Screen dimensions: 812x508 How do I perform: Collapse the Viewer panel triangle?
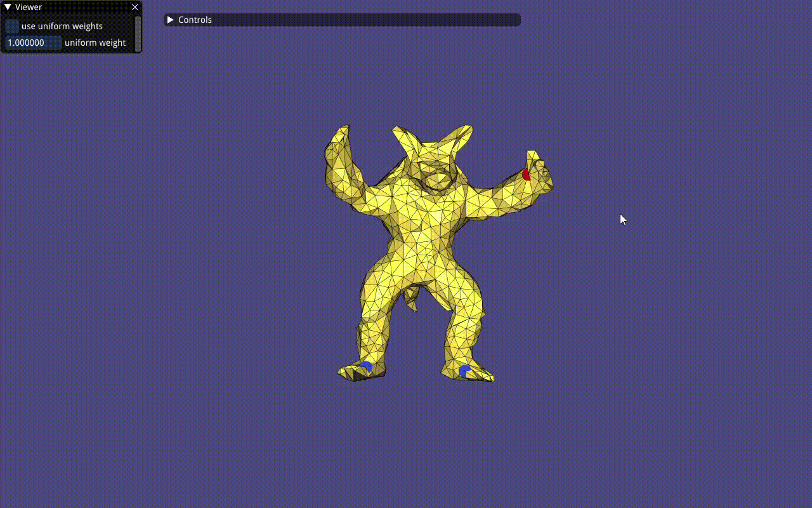(x=7, y=7)
